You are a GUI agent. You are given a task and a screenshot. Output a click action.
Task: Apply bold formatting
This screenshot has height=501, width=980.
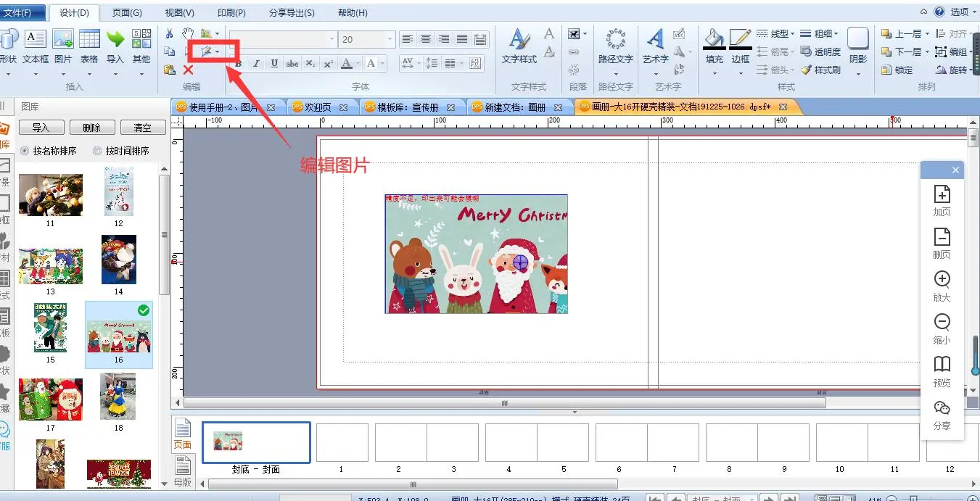click(x=238, y=64)
